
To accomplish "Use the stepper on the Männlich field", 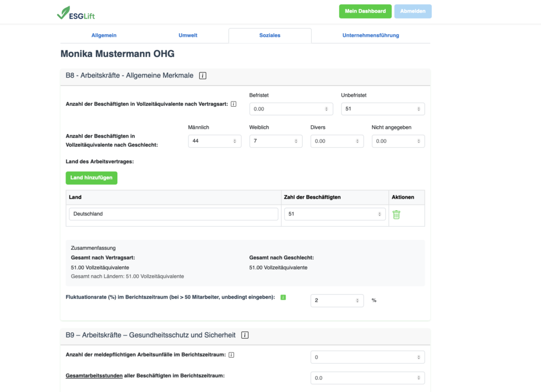I will (235, 141).
